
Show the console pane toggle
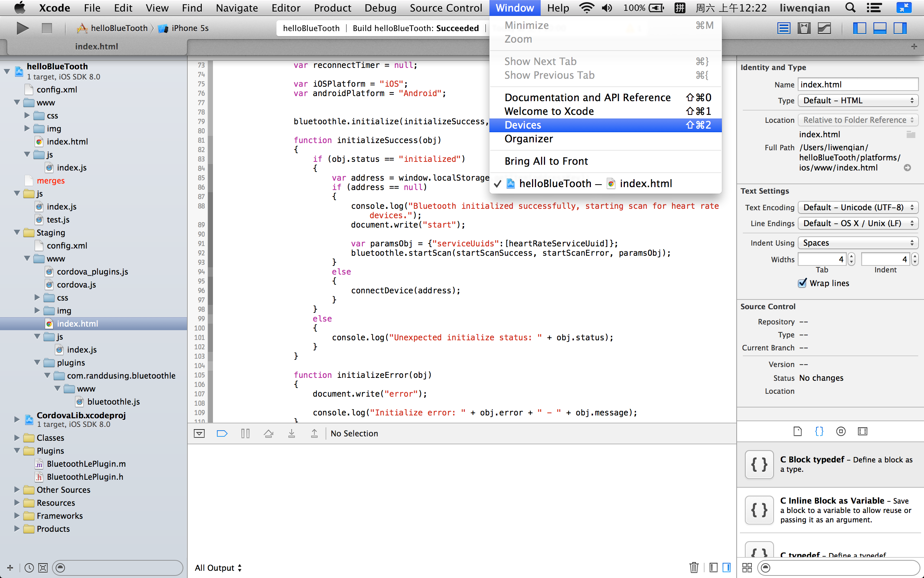point(727,567)
